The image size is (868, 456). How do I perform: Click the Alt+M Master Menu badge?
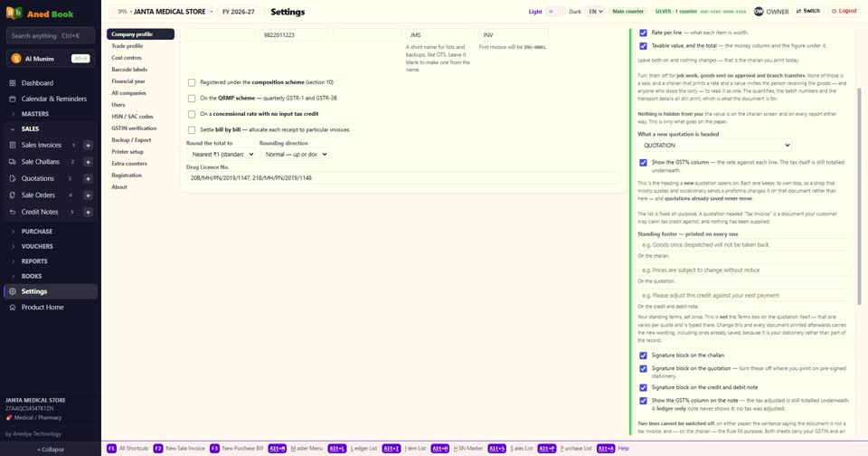pyautogui.click(x=278, y=448)
